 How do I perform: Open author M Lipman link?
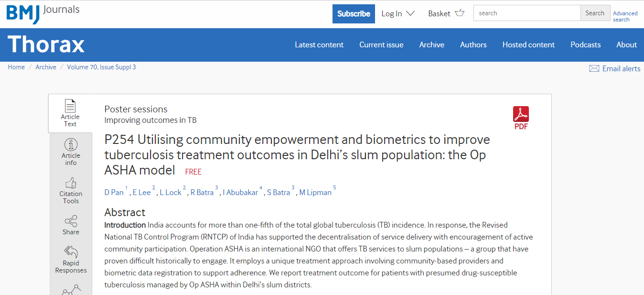point(315,192)
